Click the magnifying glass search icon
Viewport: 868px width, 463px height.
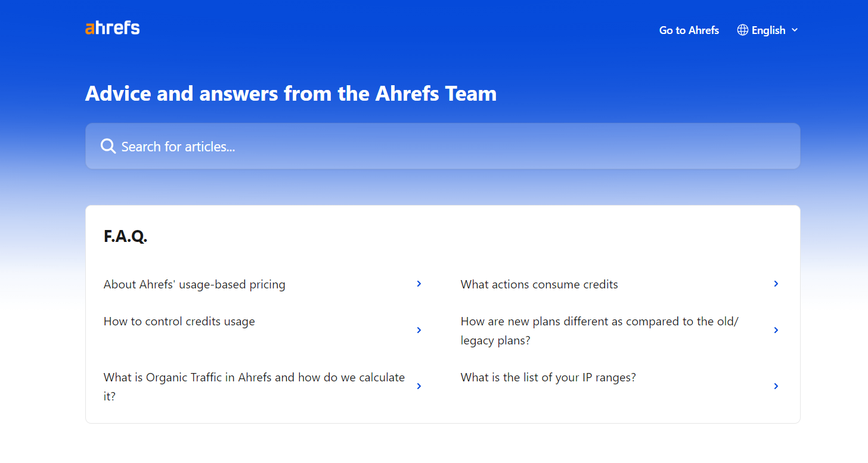coord(108,146)
